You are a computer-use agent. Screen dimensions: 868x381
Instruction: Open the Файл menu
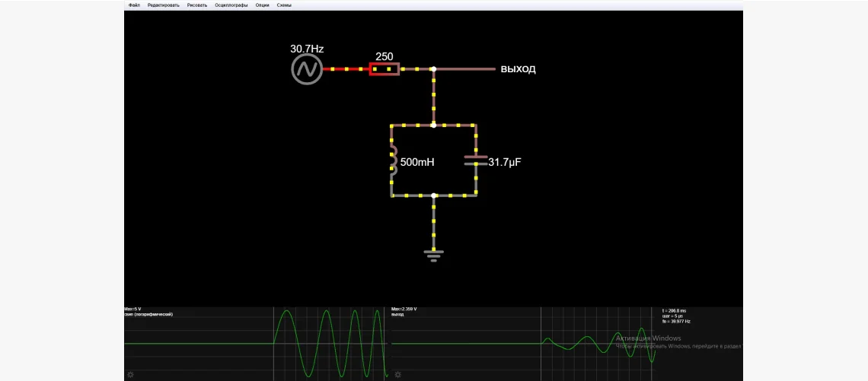134,5
